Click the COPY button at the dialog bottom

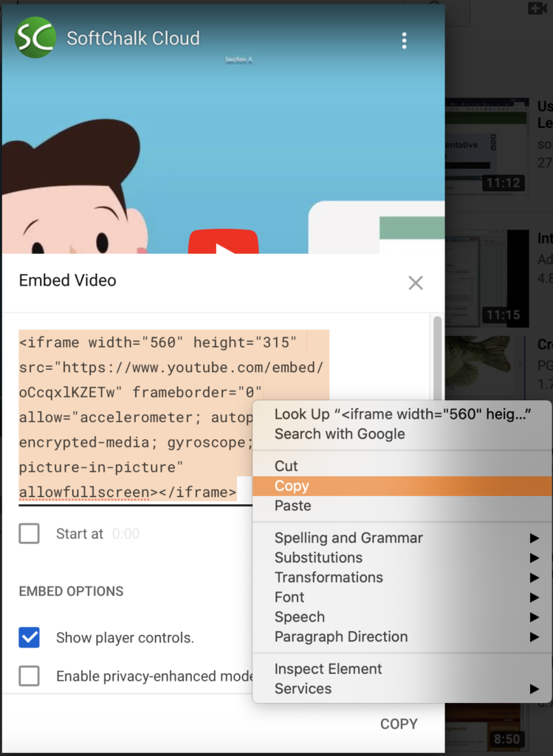[x=399, y=724]
